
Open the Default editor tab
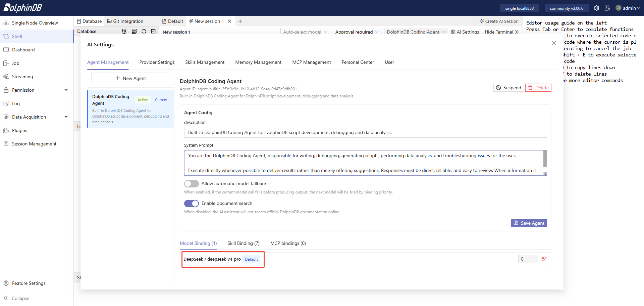coord(173,21)
